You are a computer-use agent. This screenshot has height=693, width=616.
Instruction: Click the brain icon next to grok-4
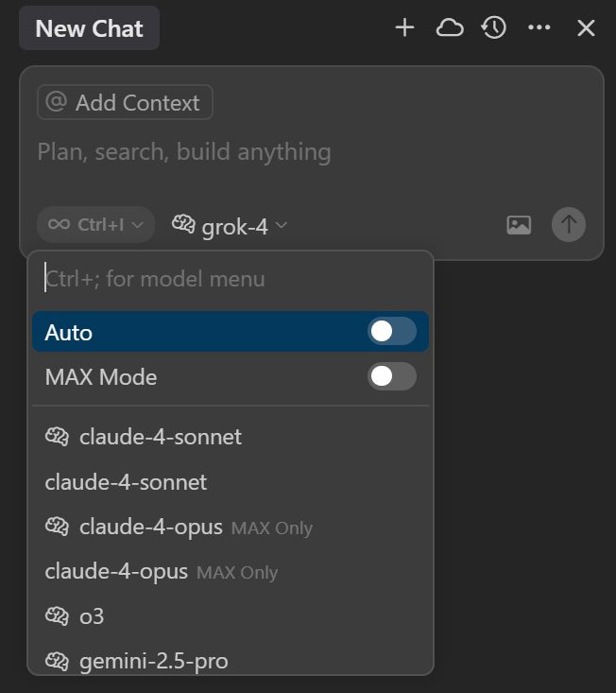pos(183,224)
